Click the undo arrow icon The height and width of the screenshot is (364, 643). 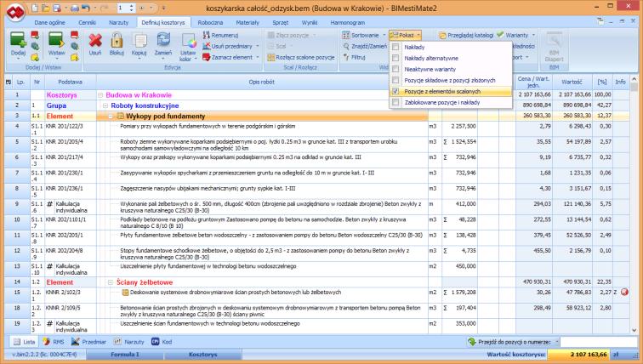(x=85, y=8)
